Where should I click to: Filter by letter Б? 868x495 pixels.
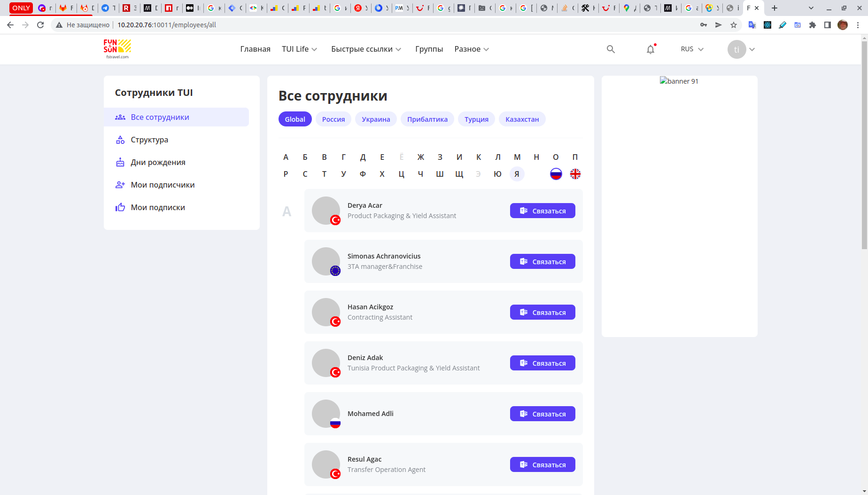pos(305,157)
